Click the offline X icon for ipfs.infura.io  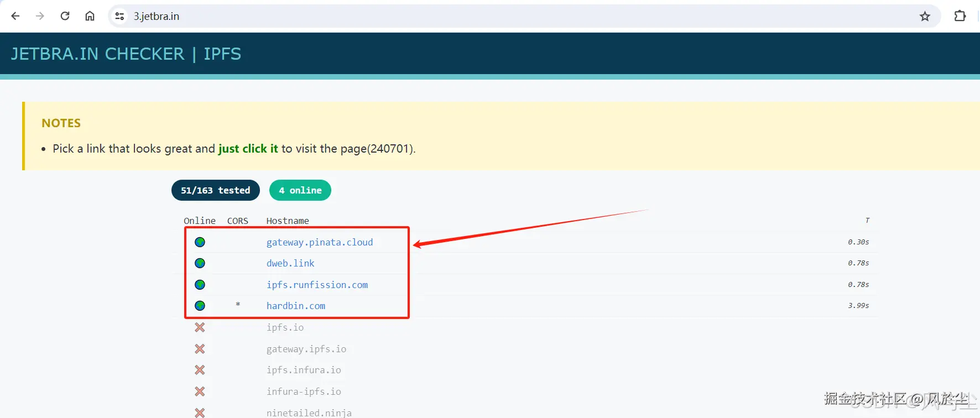click(200, 370)
